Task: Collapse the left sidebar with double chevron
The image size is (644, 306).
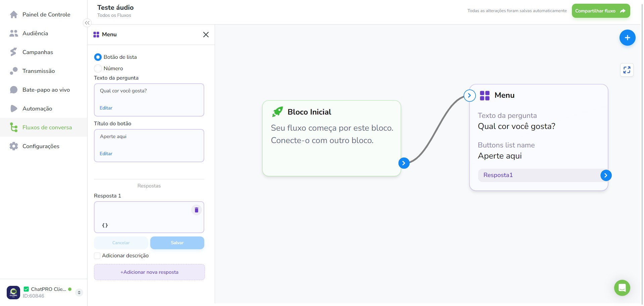Action: (87, 23)
